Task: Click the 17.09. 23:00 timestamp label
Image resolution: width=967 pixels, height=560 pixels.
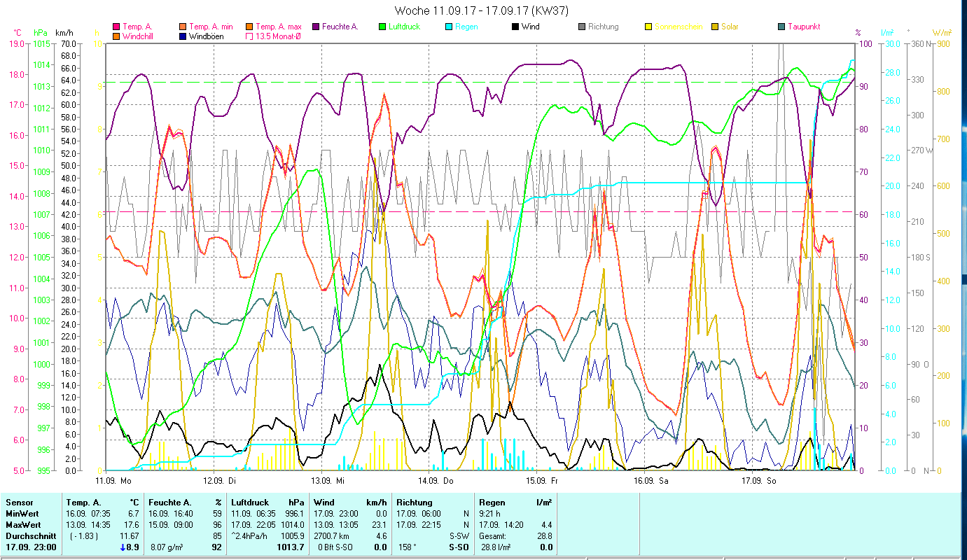Action: click(x=31, y=547)
